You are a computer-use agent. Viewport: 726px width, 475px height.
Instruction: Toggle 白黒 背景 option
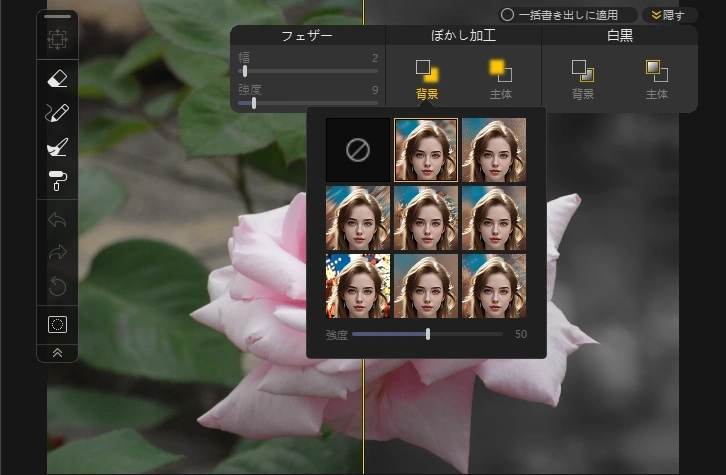coord(583,72)
